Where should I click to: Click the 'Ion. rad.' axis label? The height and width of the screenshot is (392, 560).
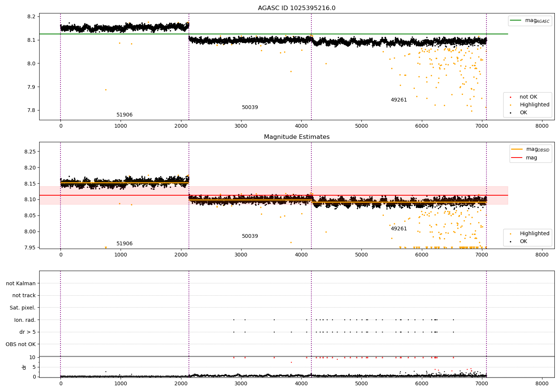point(25,320)
